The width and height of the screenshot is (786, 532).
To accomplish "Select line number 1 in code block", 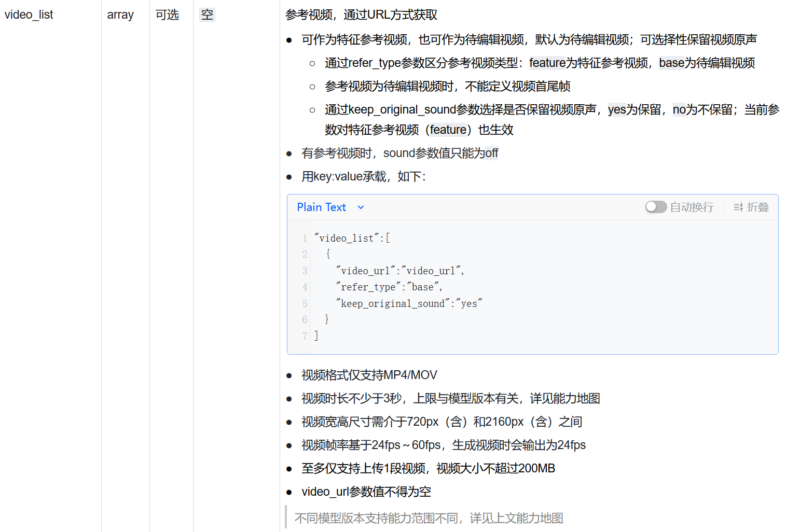I will point(305,238).
